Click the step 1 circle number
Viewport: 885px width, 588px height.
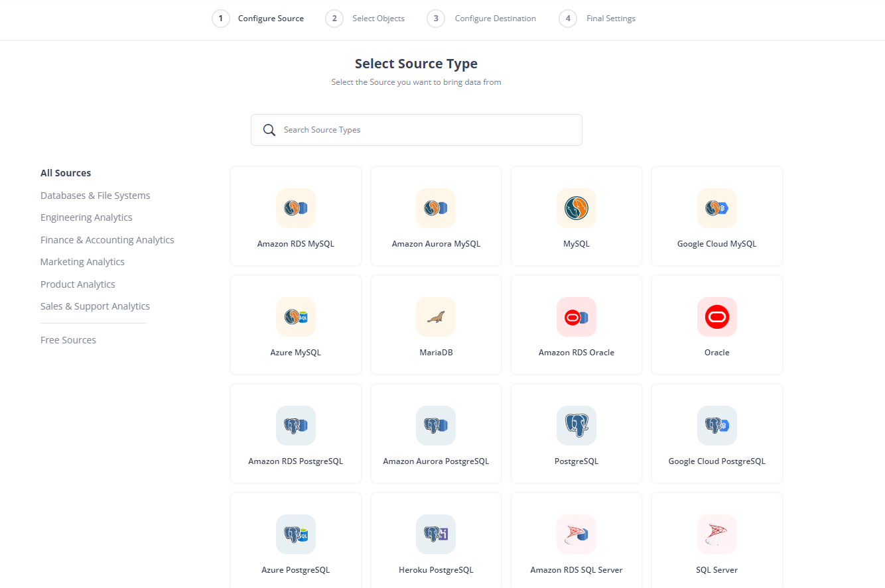pyautogui.click(x=221, y=19)
